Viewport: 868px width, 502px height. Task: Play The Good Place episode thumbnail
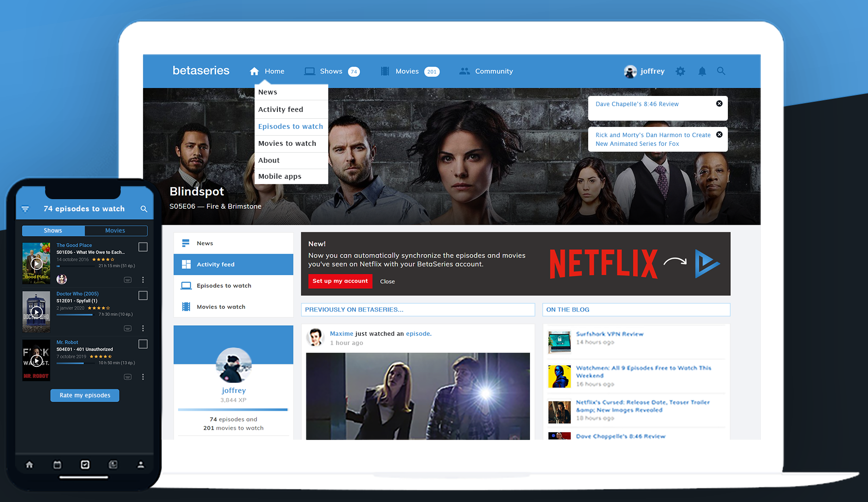coord(36,264)
